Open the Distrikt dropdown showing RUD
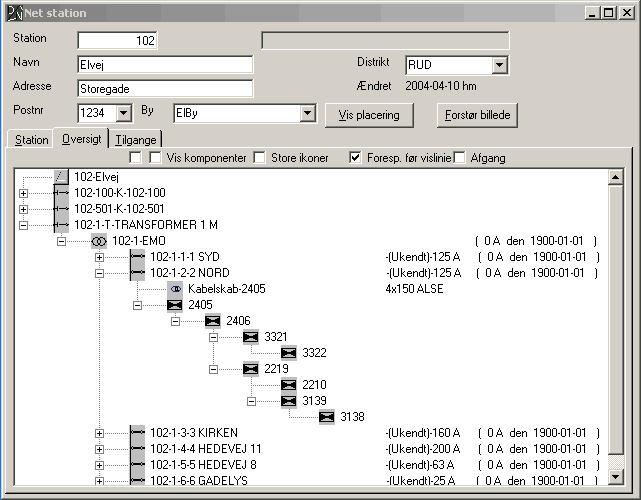Screen dimensions: 641x500 [499, 65]
